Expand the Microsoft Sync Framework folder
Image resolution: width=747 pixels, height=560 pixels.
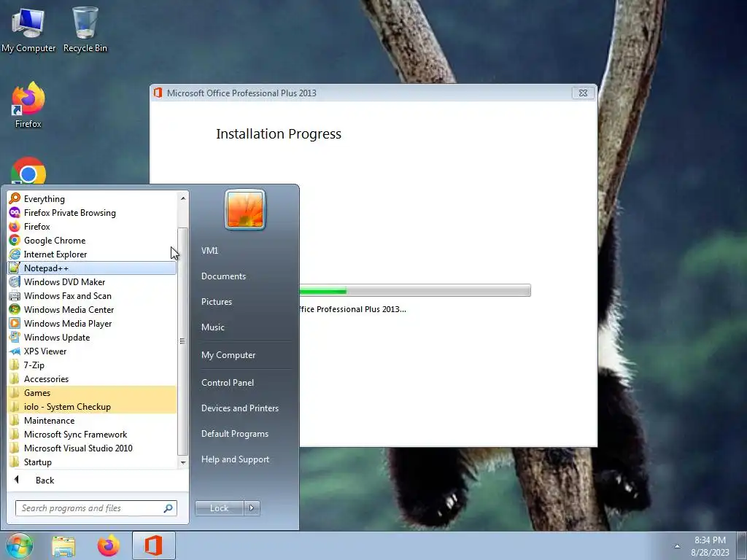click(x=92, y=435)
